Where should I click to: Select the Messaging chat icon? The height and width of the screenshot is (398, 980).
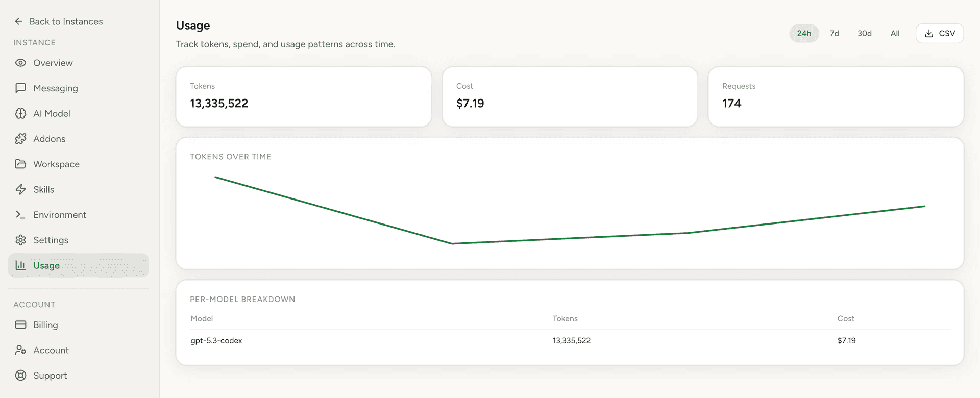20,88
